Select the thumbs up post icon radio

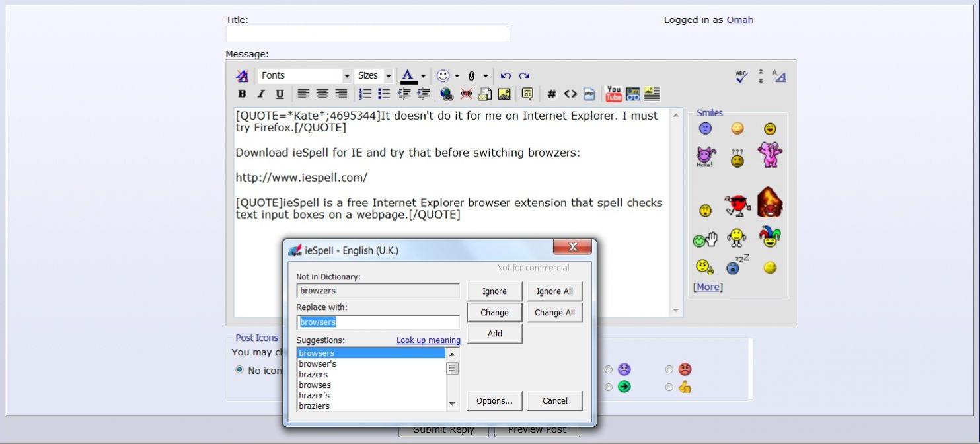click(x=669, y=387)
